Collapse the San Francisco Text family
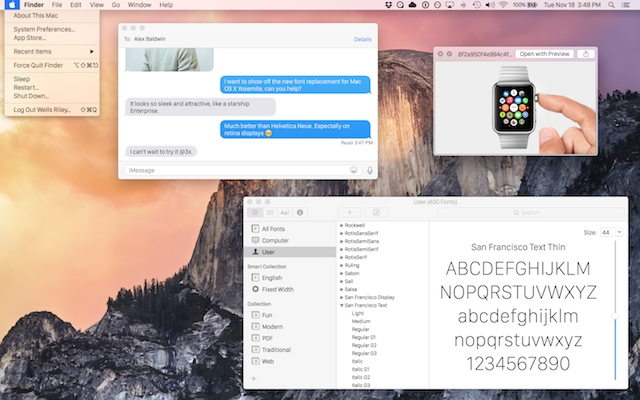640x400 pixels. 342,305
